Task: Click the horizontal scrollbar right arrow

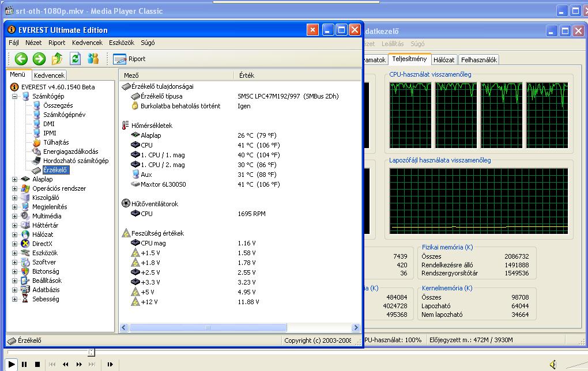Action: pos(356,328)
